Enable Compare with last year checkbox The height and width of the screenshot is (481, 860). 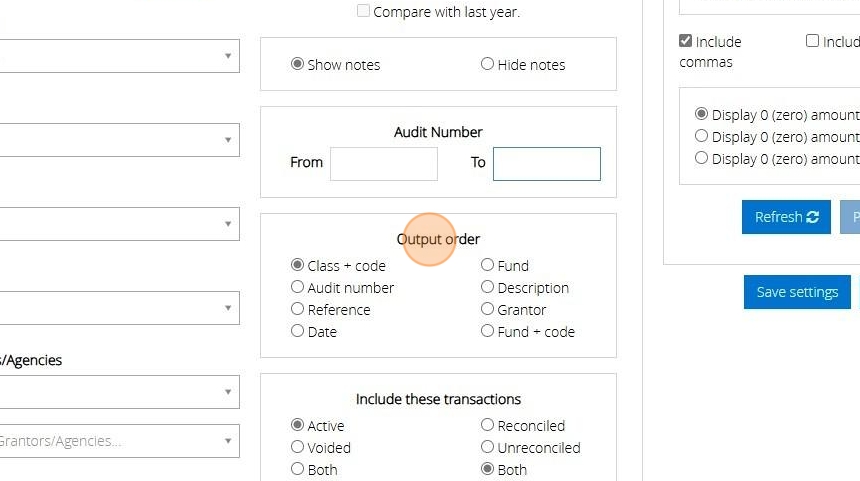364,12
